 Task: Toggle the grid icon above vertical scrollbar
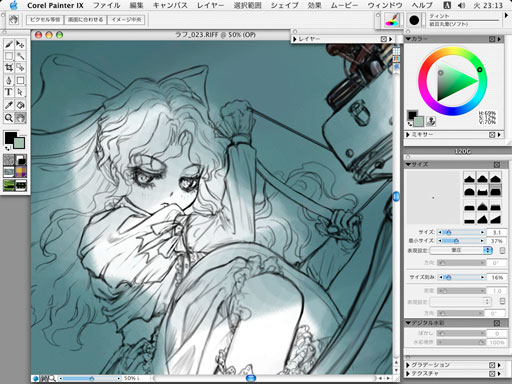pyautogui.click(x=396, y=51)
